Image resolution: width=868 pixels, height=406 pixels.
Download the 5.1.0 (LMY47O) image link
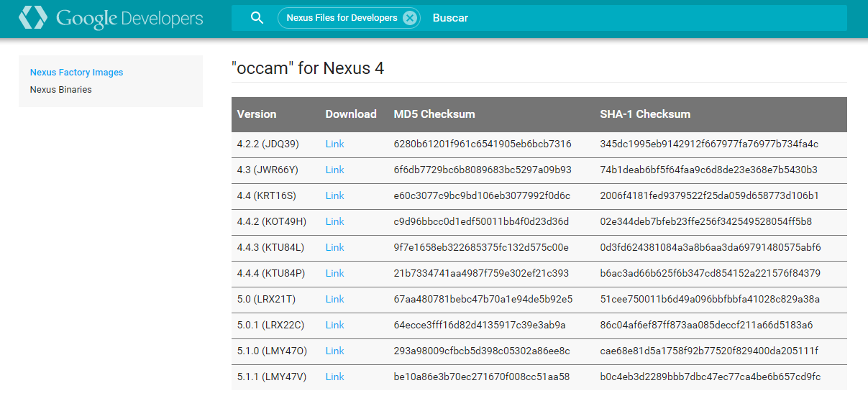tap(334, 351)
